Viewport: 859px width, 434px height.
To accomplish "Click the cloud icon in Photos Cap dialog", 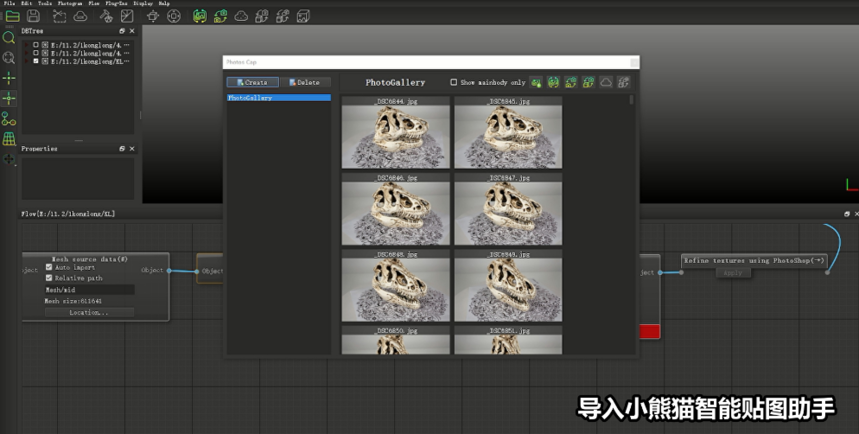I will (x=606, y=82).
